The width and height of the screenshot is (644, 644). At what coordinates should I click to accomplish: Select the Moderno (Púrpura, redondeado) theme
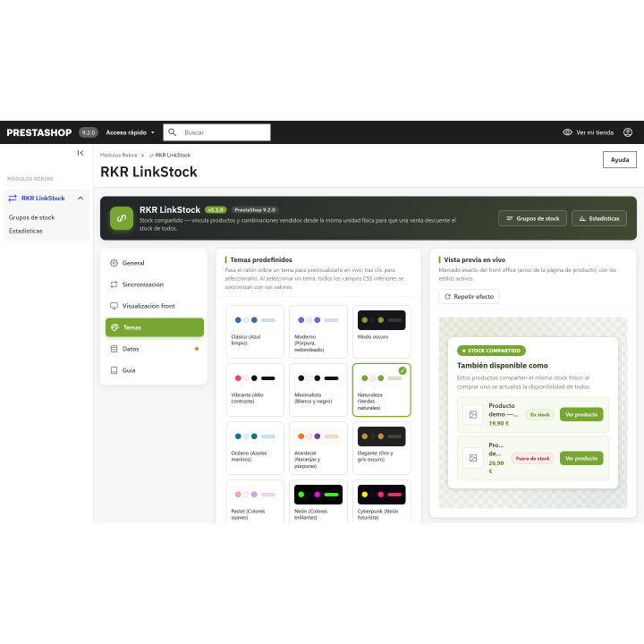(318, 332)
